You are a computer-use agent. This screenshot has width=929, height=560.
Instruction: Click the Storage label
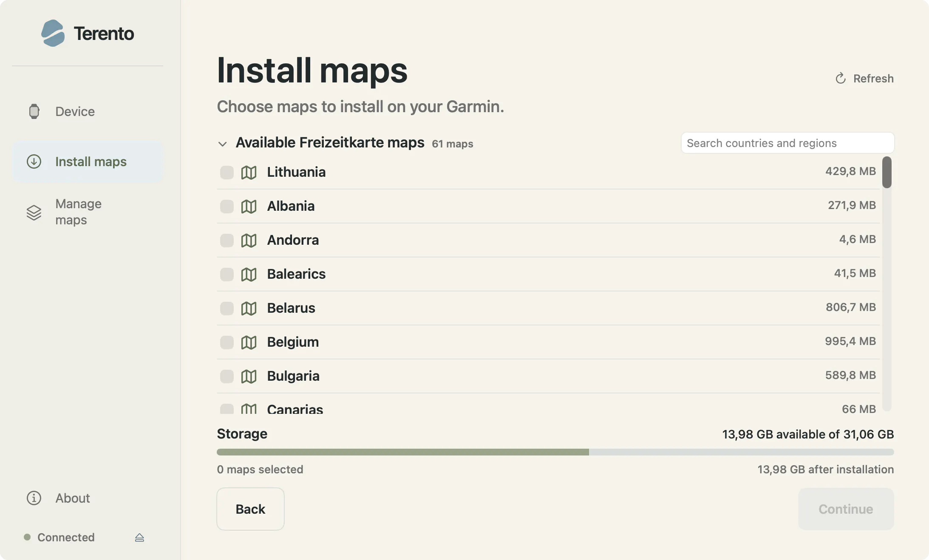point(242,434)
